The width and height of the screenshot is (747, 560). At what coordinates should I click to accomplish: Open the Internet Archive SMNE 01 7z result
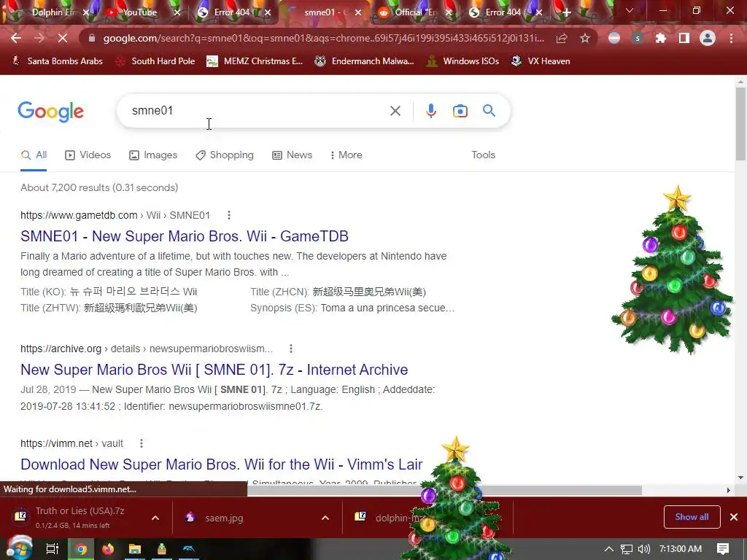[214, 370]
